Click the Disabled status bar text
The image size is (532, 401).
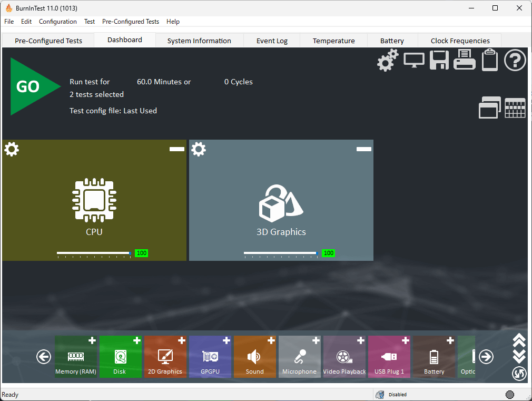point(398,395)
